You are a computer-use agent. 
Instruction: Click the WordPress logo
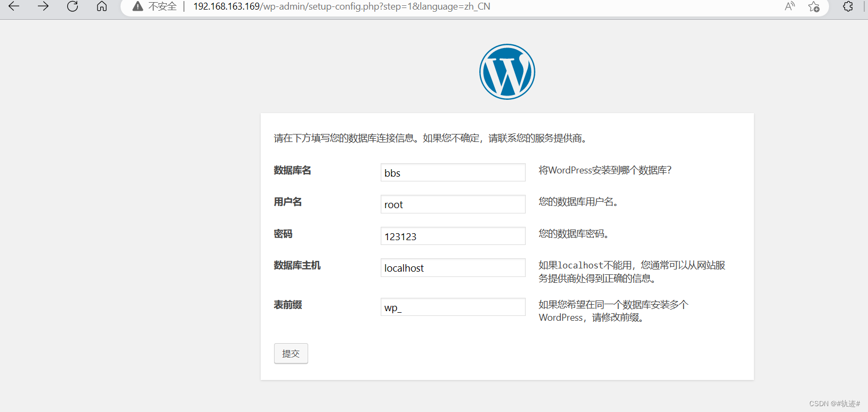tap(507, 72)
